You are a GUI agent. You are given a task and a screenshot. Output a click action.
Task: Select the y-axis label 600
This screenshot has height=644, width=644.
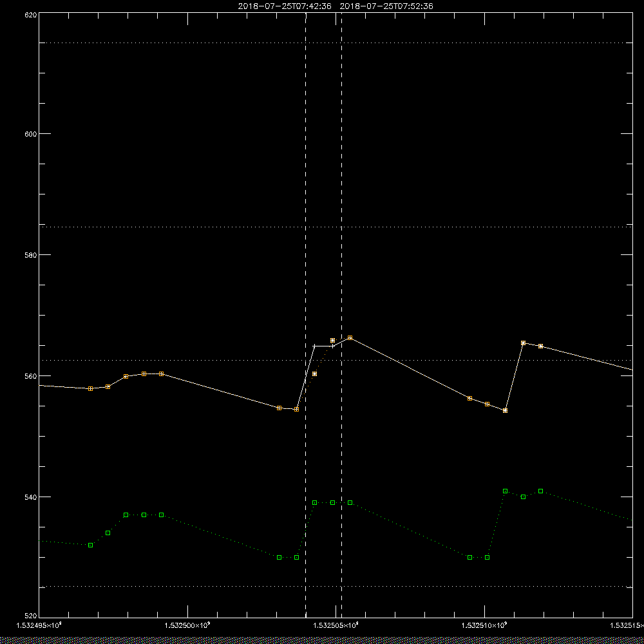click(x=31, y=134)
